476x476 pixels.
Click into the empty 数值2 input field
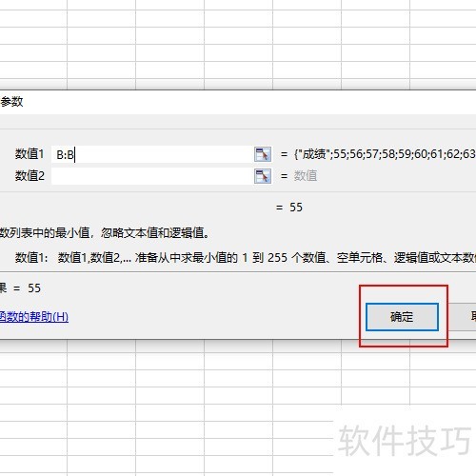tap(152, 176)
